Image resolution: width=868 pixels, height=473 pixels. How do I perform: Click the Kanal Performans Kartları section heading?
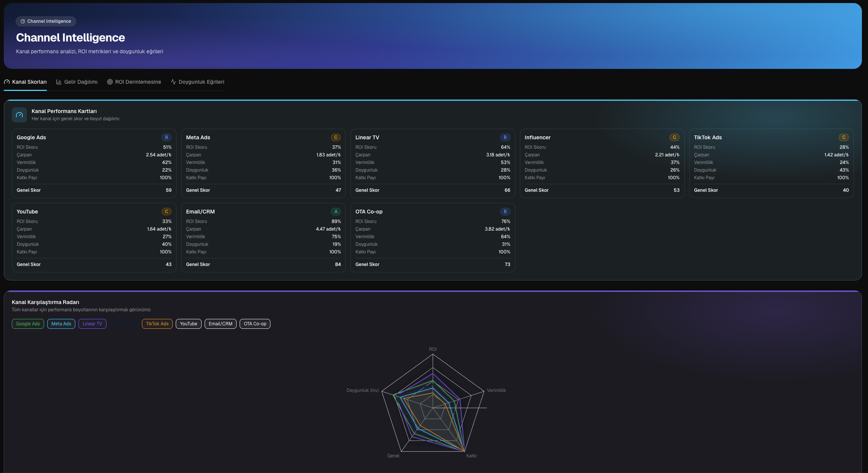point(64,111)
